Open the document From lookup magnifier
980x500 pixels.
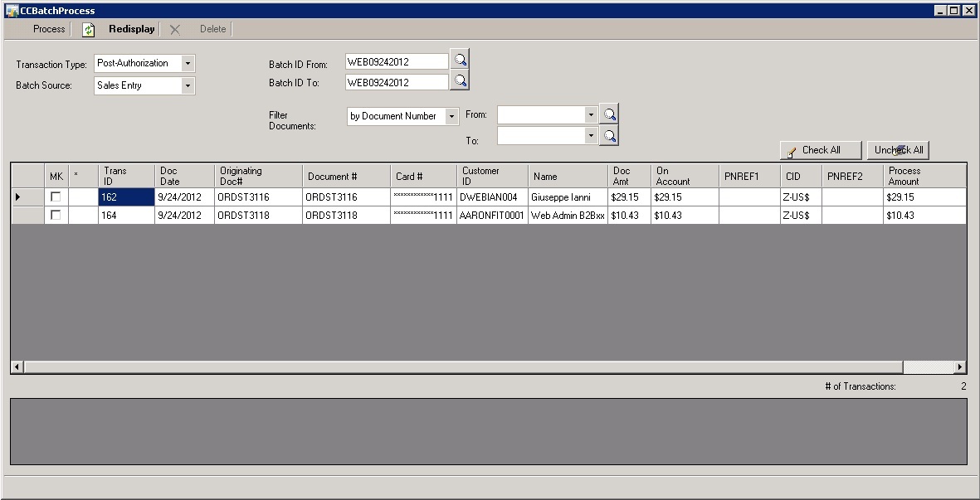(x=609, y=114)
